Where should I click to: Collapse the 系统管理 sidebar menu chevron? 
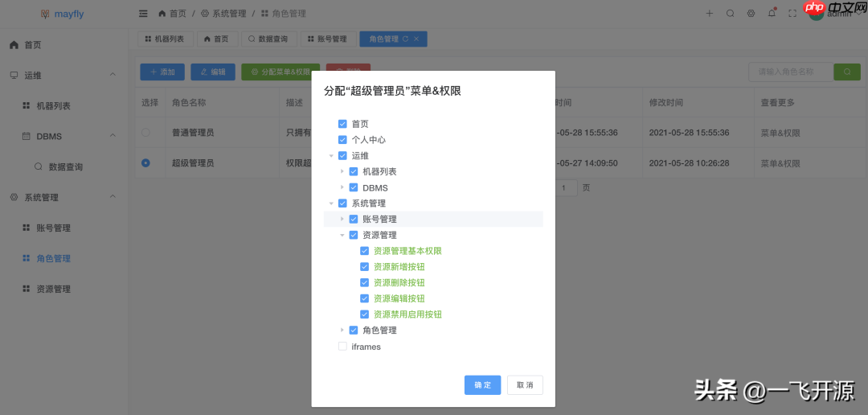coord(113,197)
